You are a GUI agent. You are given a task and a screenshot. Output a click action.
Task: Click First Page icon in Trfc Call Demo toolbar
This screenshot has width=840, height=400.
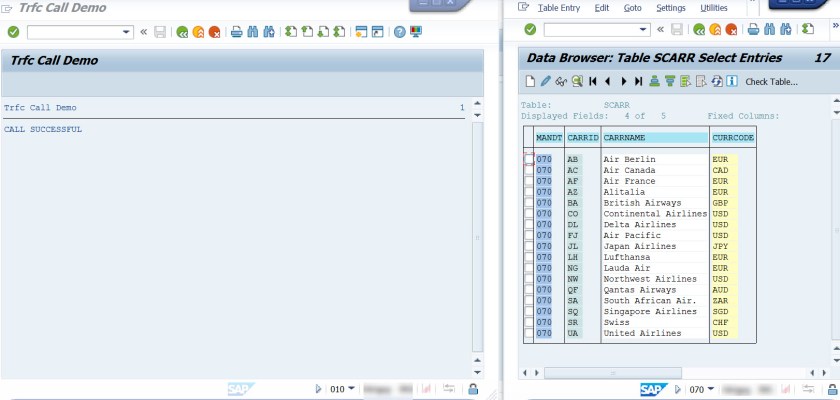click(x=291, y=32)
